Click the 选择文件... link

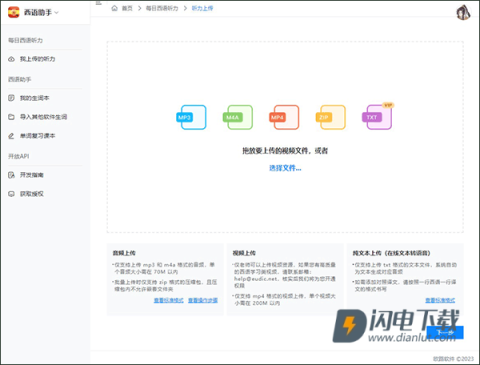pos(285,168)
